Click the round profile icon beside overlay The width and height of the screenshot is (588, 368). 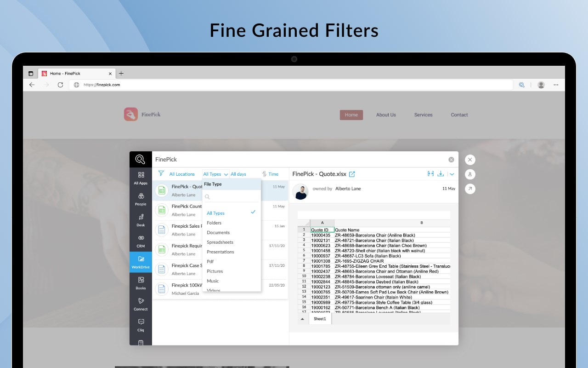[x=470, y=174]
